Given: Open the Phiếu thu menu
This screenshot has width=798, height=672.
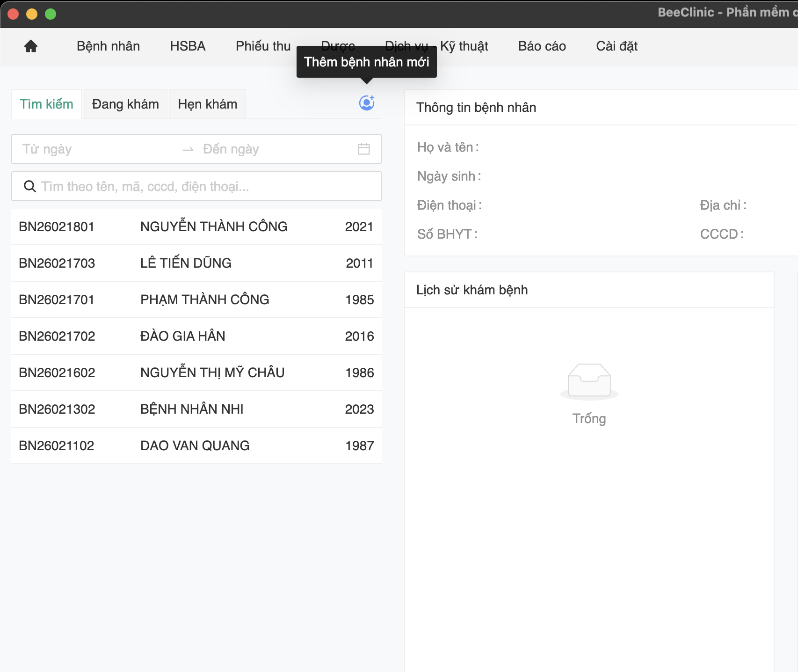Looking at the screenshot, I should point(263,46).
